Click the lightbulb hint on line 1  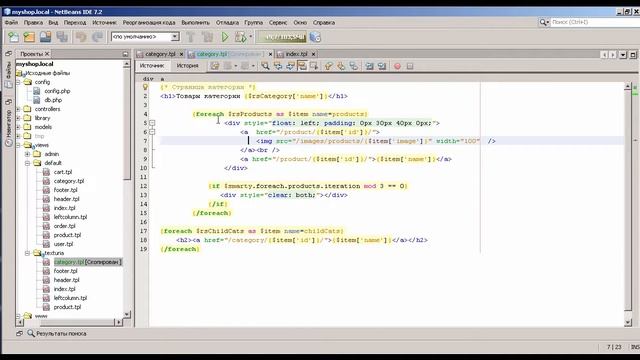click(145, 87)
